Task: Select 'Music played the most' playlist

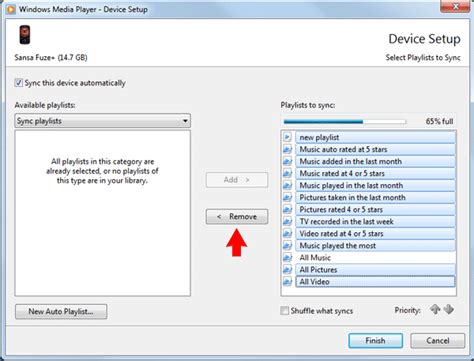Action: pyautogui.click(x=375, y=245)
